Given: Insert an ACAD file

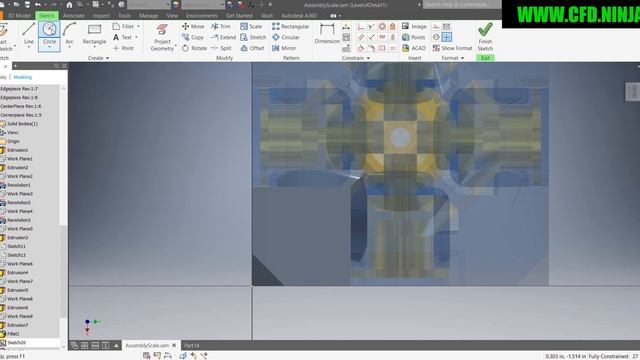Looking at the screenshot, I should [x=414, y=48].
